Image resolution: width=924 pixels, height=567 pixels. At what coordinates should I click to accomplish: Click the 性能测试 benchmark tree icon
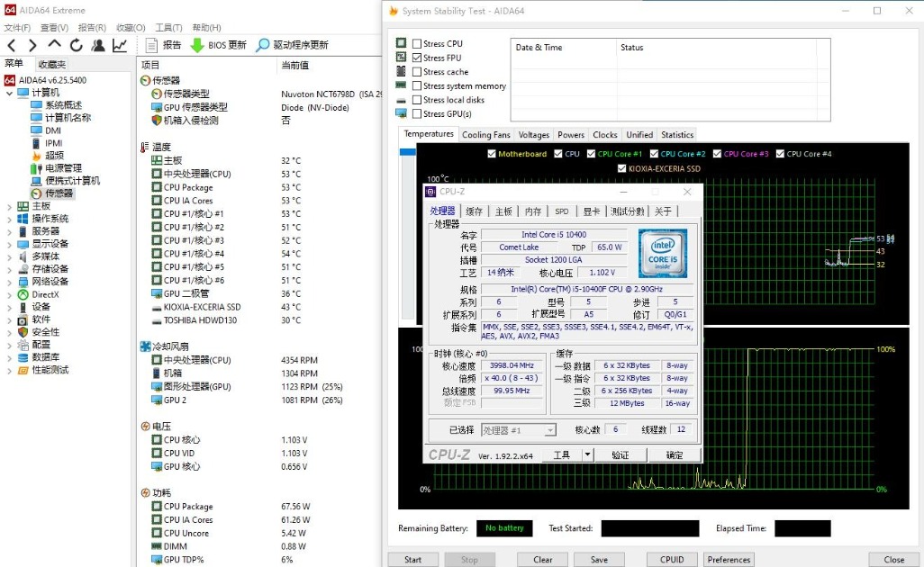click(23, 370)
